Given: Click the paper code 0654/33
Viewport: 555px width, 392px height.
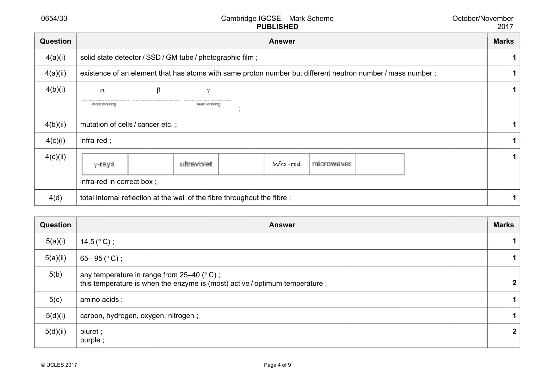Looking at the screenshot, I should (x=54, y=19).
